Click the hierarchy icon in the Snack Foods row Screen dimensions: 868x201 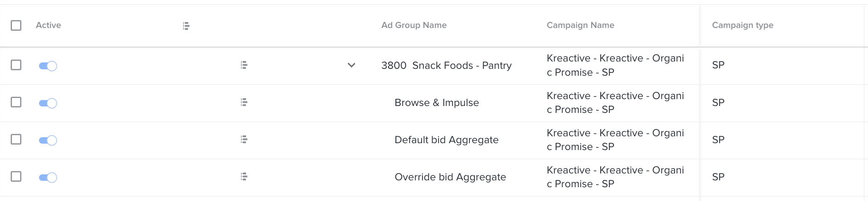pos(244,65)
